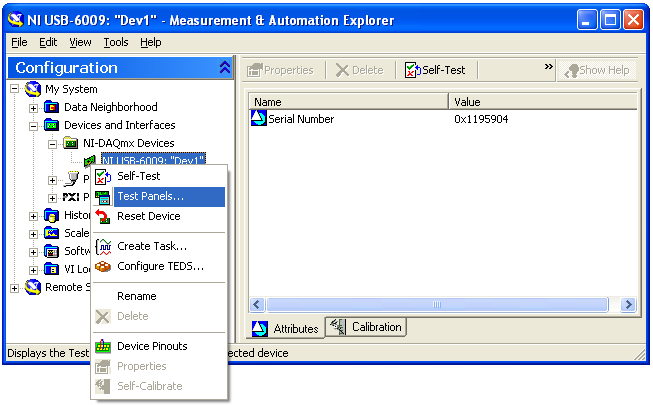The image size is (653, 405).
Task: Expand the Remote Systems node
Action: [15, 288]
